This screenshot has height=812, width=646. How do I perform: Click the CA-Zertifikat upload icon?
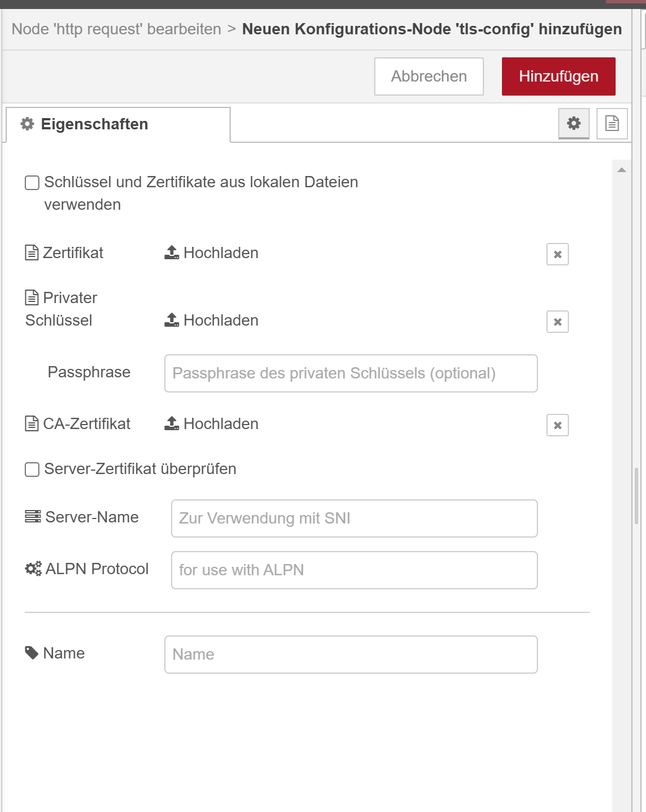click(x=172, y=424)
